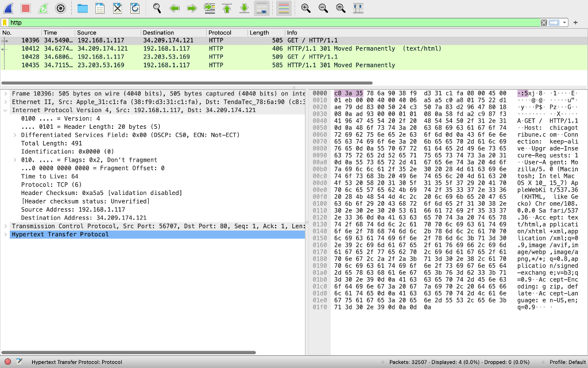This screenshot has height=368, width=588.
Task: Toggle auto-scroll during live capture
Action: click(x=261, y=8)
